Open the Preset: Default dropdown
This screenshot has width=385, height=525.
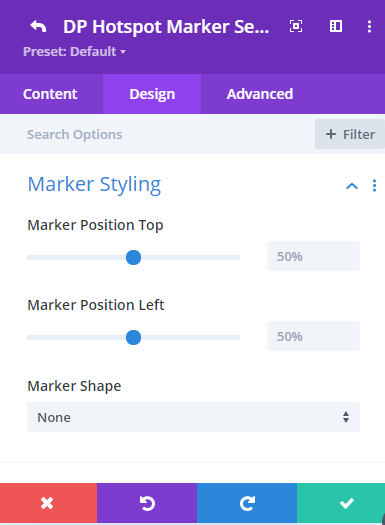coord(74,52)
